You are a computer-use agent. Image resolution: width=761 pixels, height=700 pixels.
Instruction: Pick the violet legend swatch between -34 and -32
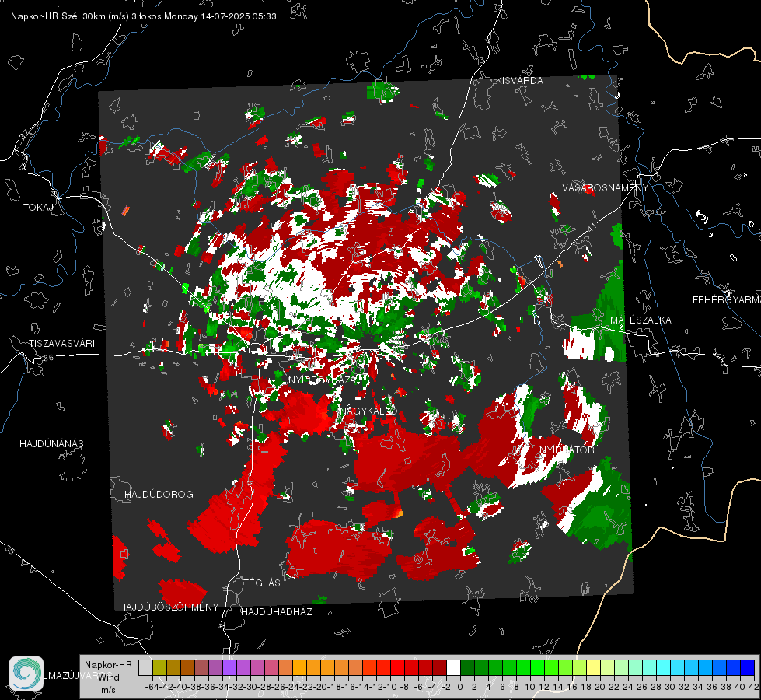pyautogui.click(x=229, y=668)
